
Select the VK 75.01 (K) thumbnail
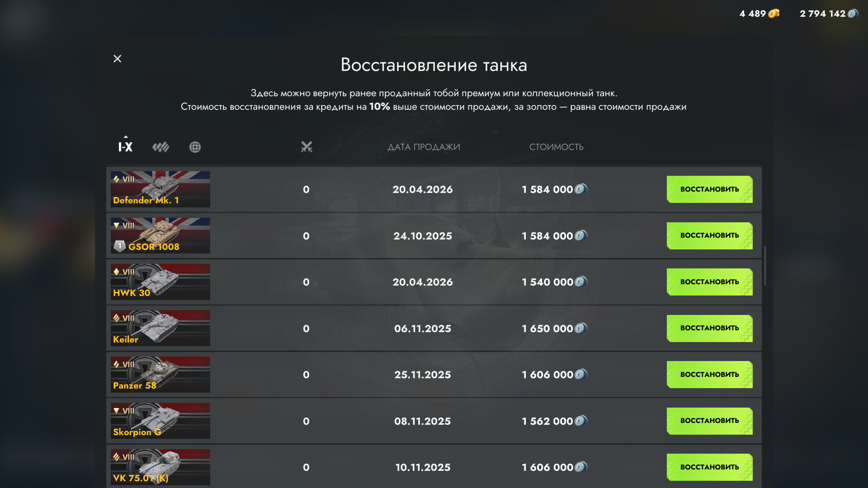(x=160, y=467)
